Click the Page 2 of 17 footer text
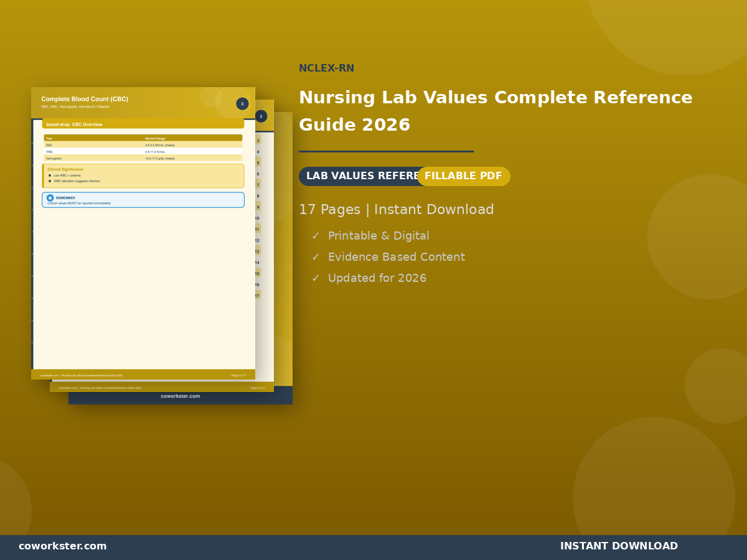The width and height of the screenshot is (747, 560). pos(257,388)
